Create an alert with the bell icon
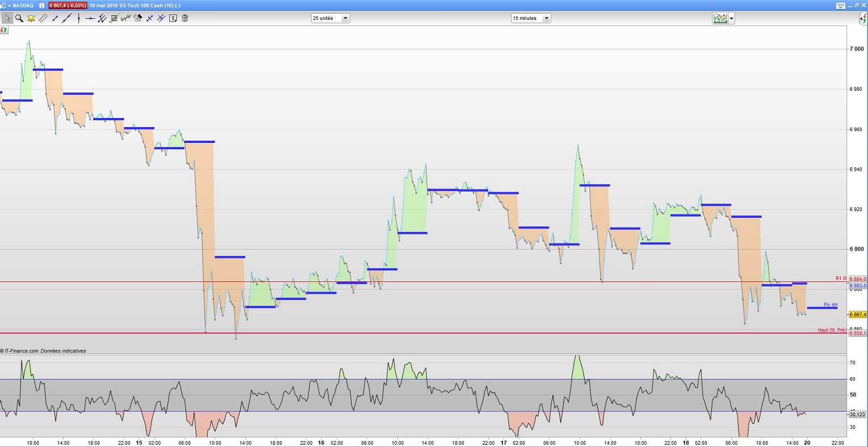Screen dimensions: 868x447 tap(31, 18)
